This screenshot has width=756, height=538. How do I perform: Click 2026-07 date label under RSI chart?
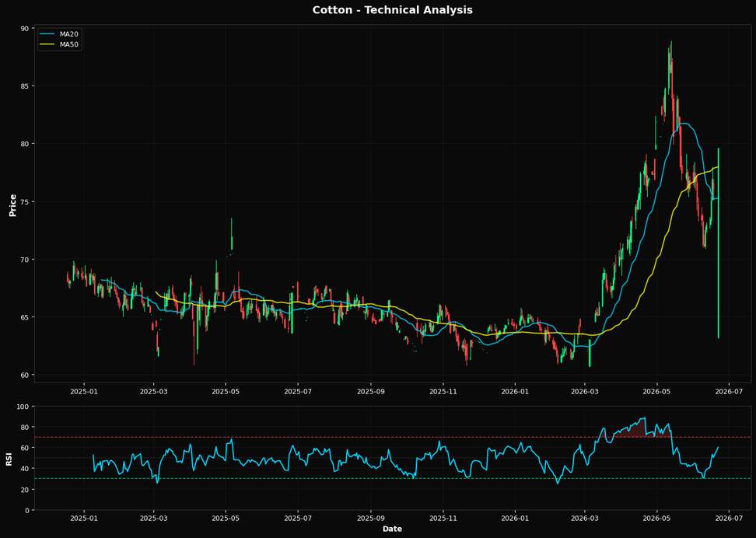[729, 519]
